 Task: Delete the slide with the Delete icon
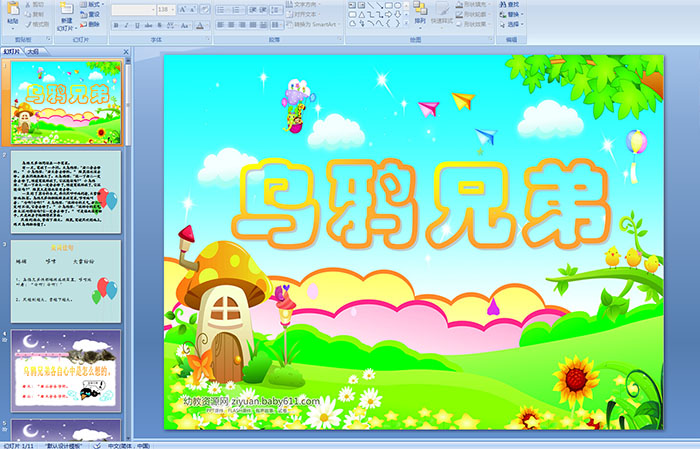click(x=83, y=24)
